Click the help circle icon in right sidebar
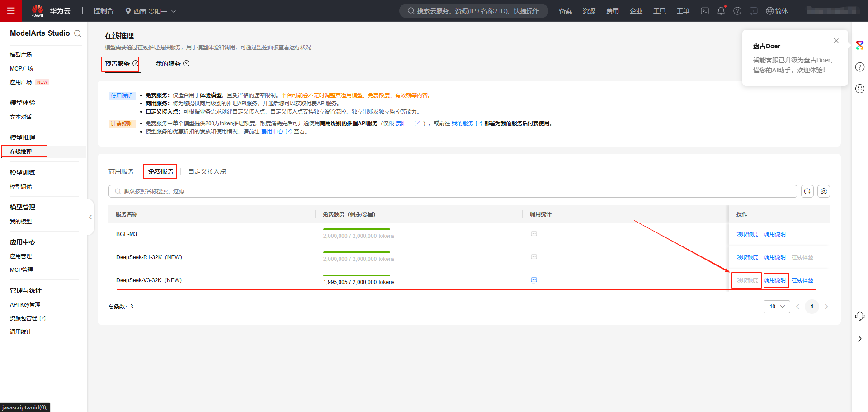This screenshot has width=868, height=412. pos(860,67)
